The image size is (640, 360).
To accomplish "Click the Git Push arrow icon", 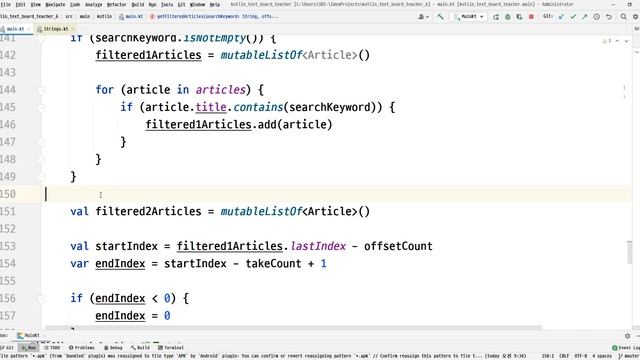I will 584,17.
